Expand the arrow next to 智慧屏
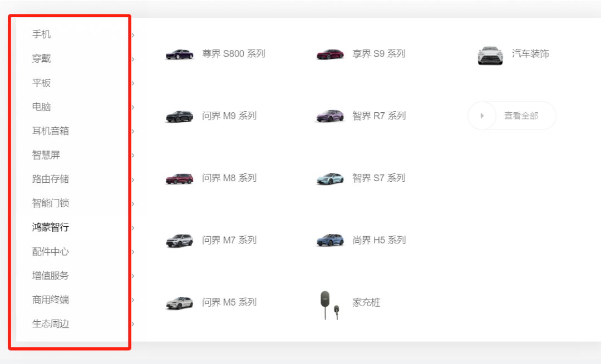 [133, 156]
